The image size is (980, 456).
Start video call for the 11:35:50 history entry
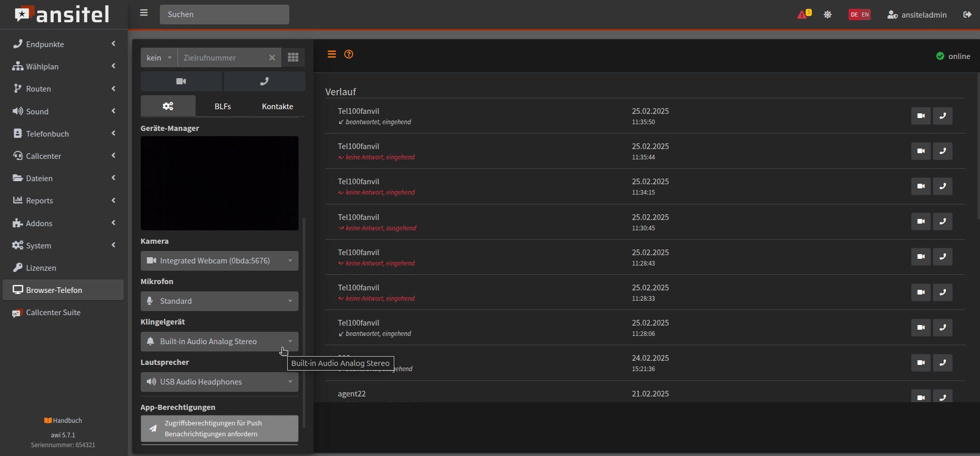pyautogui.click(x=920, y=116)
